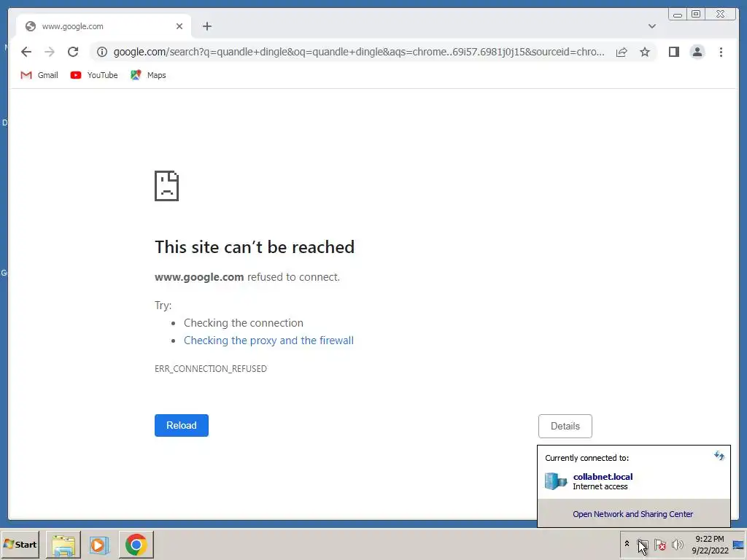
Task: Close the www.google.com tab
Action: pos(179,26)
